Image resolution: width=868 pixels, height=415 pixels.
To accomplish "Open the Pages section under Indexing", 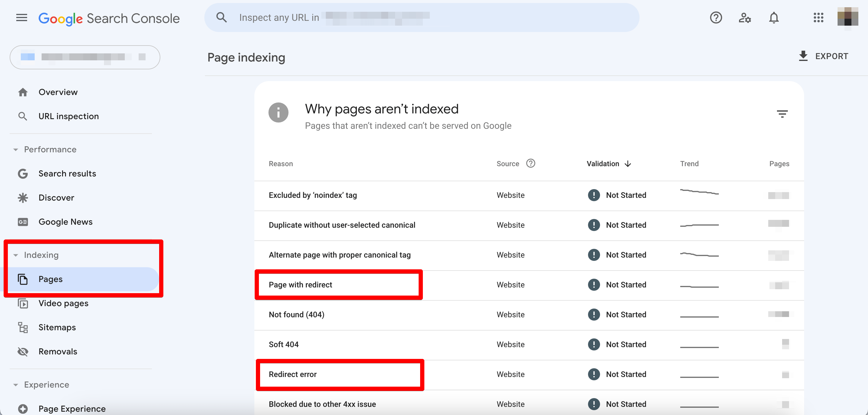I will point(50,279).
